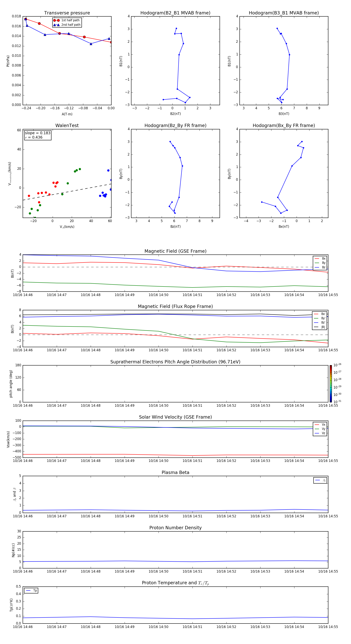Click the "Plasma Beta" plot title
Screen dimensions: 351x644
pos(175,473)
